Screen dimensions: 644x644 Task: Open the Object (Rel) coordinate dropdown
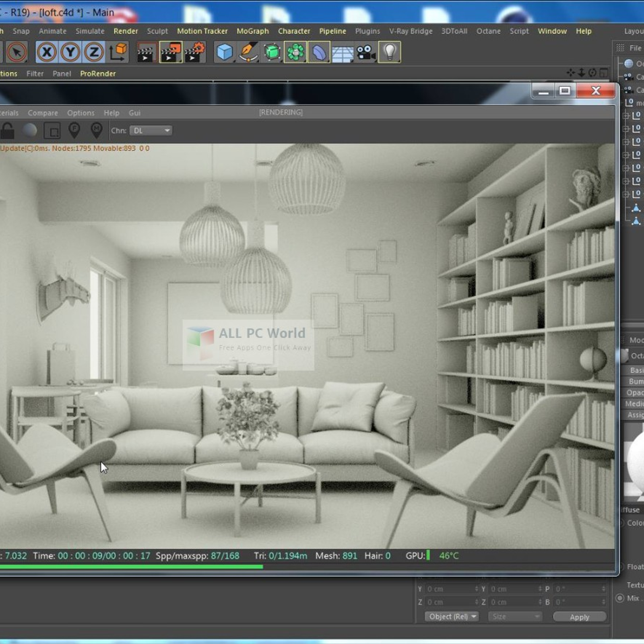[452, 617]
